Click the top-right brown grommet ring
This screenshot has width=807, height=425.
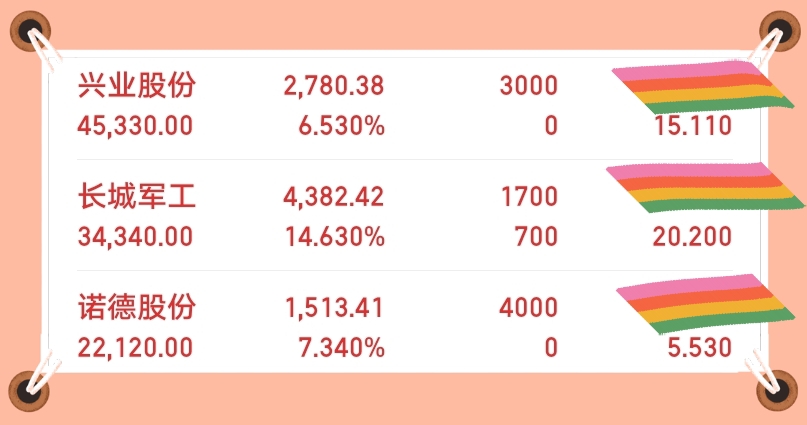pyautogui.click(x=780, y=30)
